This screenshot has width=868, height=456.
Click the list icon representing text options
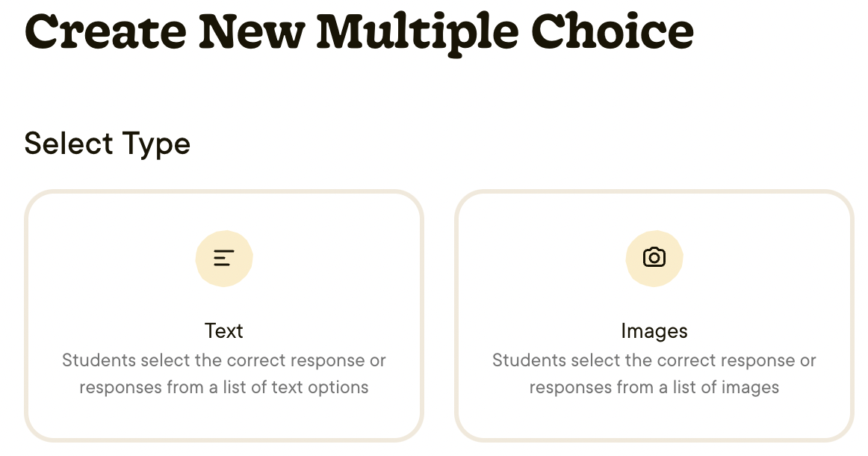click(x=224, y=258)
